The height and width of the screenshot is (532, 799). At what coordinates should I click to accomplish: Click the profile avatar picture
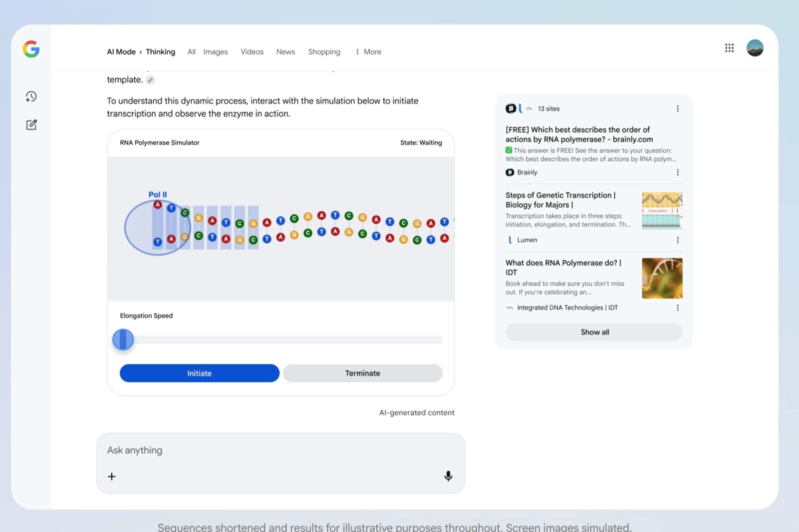point(754,48)
